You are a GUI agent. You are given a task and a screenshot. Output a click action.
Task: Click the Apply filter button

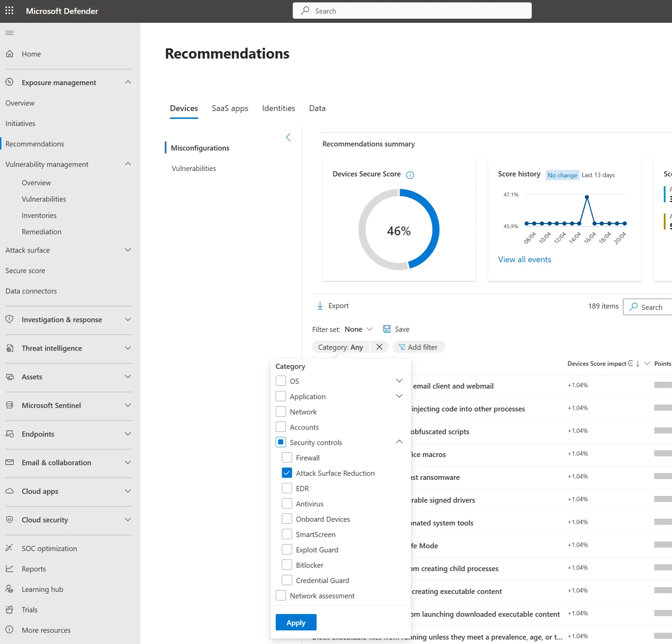tap(296, 623)
